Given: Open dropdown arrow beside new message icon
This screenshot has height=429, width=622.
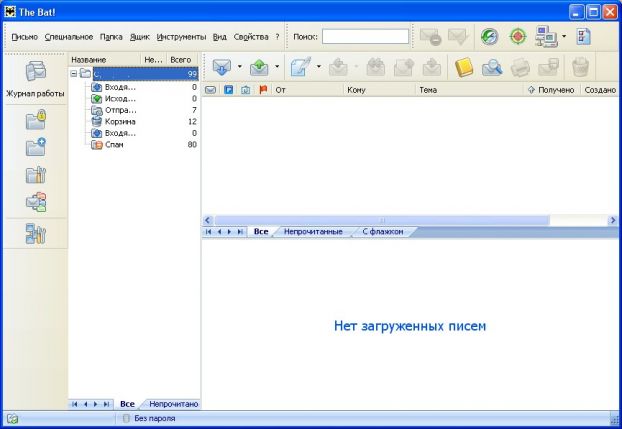Looking at the screenshot, I should coord(319,67).
